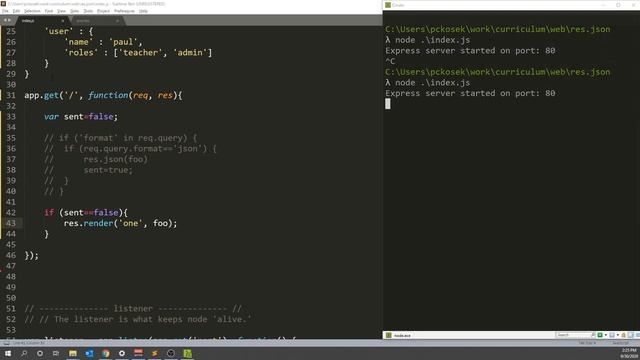The width and height of the screenshot is (640, 360).
Task: Click the JavaScript syntax selector in status bar
Action: pos(620,343)
